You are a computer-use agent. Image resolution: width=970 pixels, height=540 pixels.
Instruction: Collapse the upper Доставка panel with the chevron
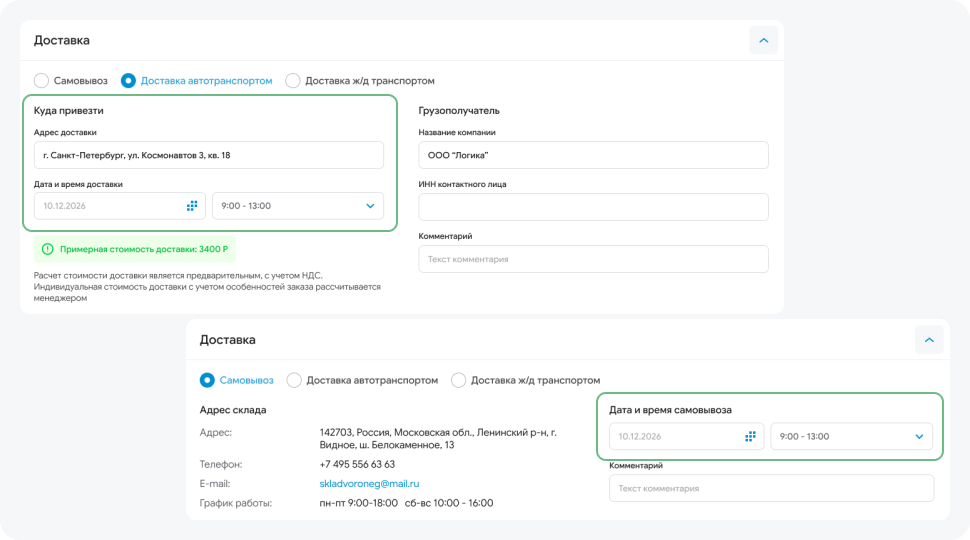[763, 41]
